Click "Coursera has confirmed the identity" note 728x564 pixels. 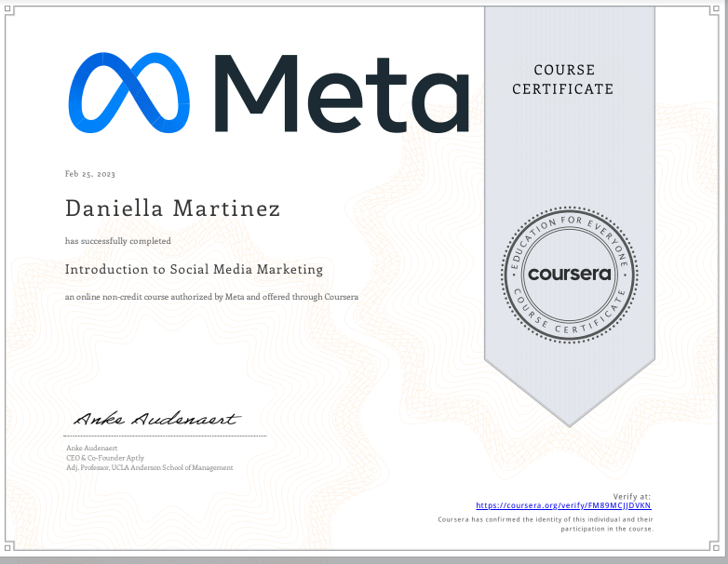point(546,524)
